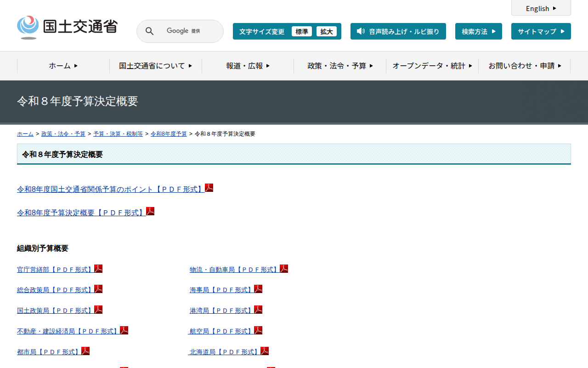
Task: Open PDF icon beside 予算のポイント link
Action: click(x=209, y=188)
